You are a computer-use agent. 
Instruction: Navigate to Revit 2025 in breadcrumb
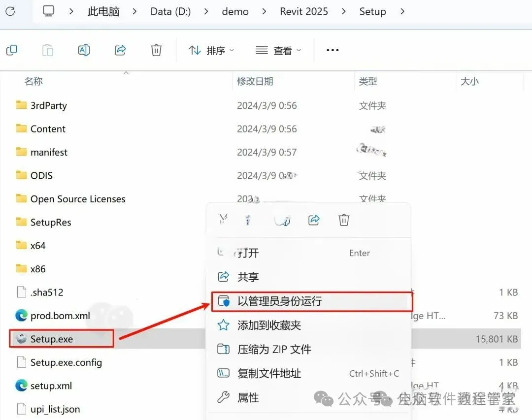coord(303,11)
